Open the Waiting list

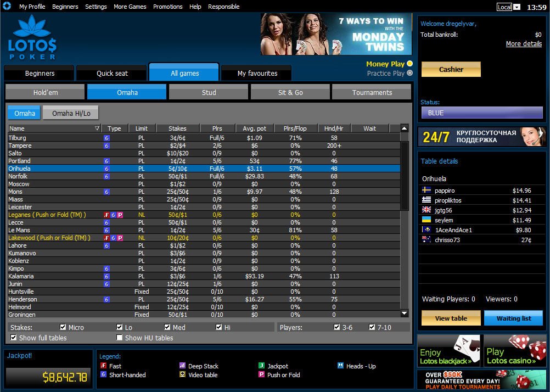point(513,317)
